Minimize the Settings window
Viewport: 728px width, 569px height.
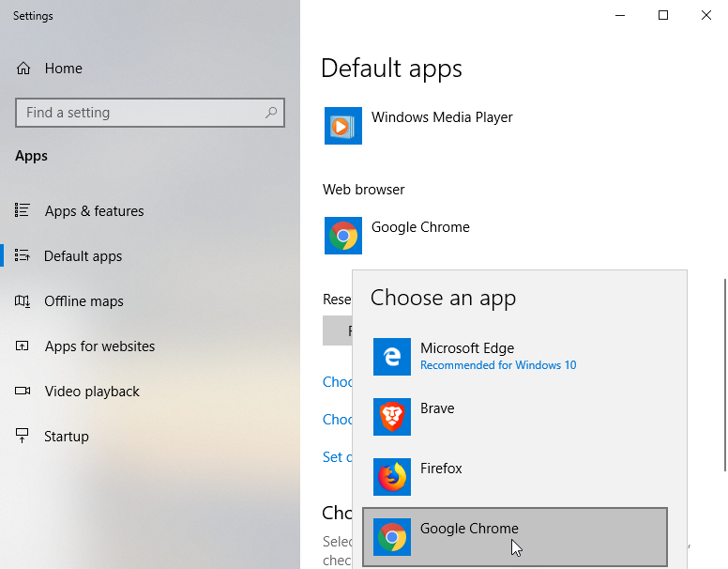point(620,15)
